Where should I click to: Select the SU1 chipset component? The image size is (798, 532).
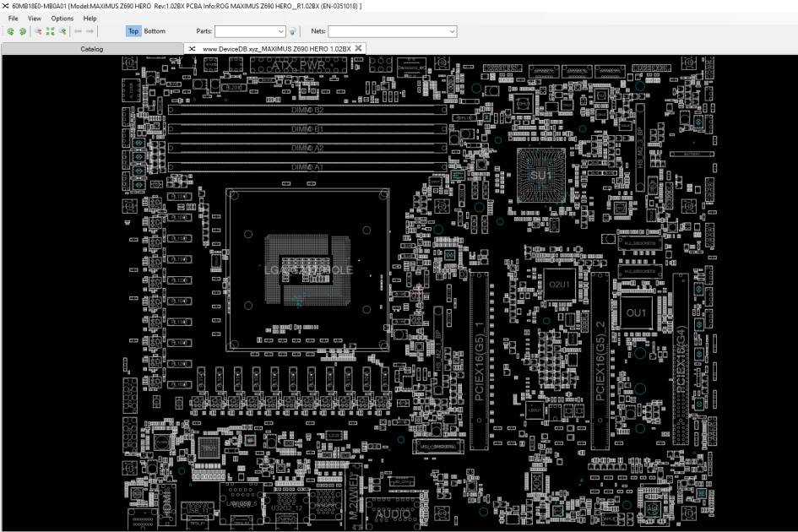[541, 175]
